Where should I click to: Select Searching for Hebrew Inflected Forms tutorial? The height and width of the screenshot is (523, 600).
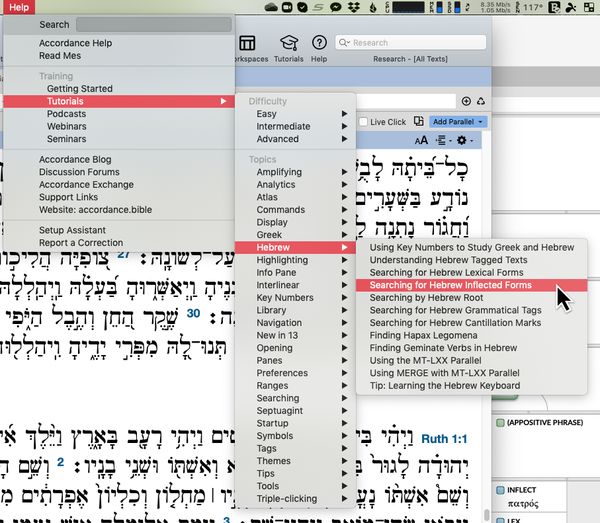pyautogui.click(x=471, y=285)
